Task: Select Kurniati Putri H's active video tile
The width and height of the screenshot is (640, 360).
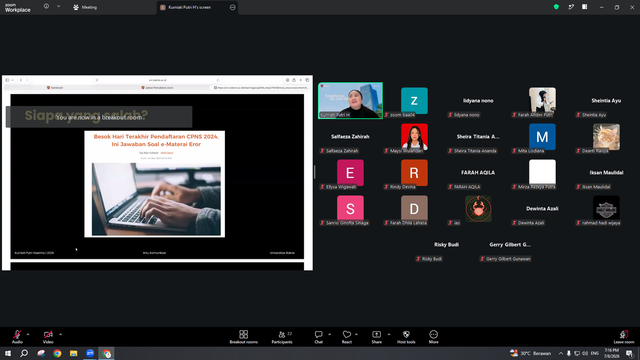Action: click(350, 100)
